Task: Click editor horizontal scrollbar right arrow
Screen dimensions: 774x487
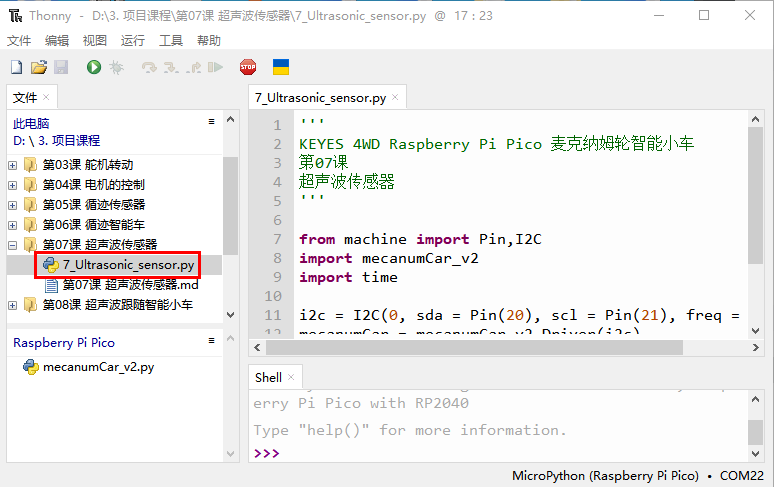Action: 755,347
